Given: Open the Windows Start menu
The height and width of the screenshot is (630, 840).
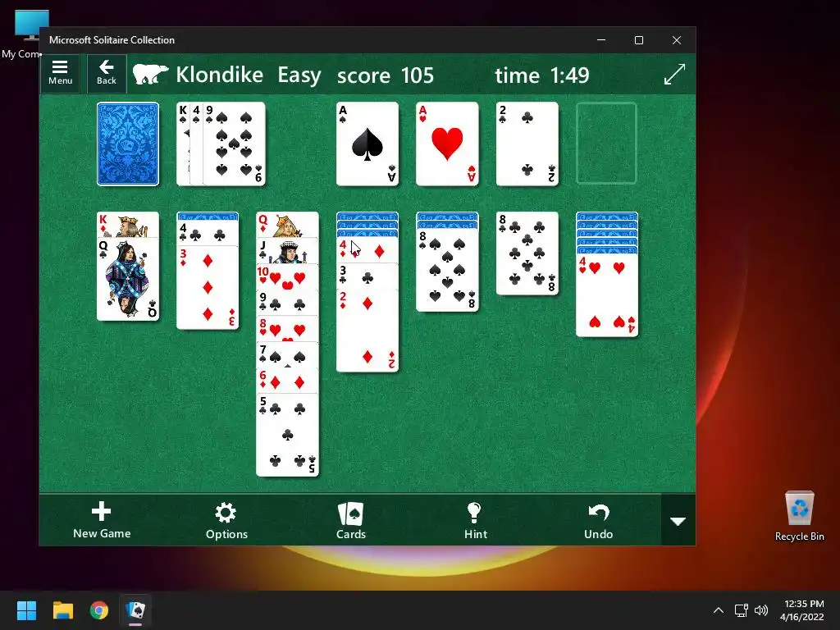Looking at the screenshot, I should click(x=26, y=610).
